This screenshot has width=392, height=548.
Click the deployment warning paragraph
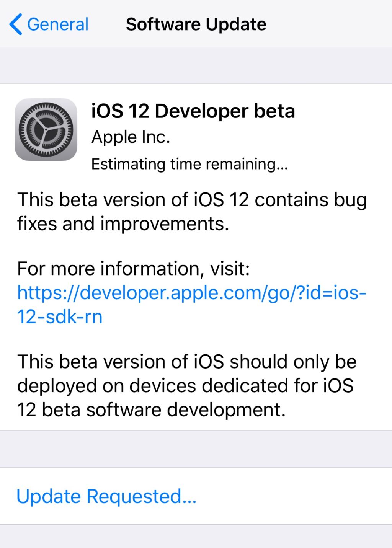tap(188, 385)
